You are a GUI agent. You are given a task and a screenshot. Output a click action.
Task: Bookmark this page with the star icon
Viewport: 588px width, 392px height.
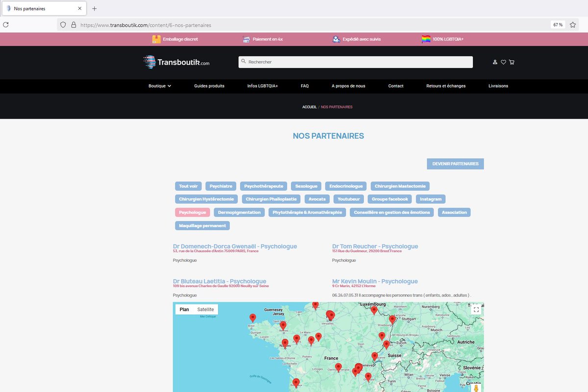[572, 24]
